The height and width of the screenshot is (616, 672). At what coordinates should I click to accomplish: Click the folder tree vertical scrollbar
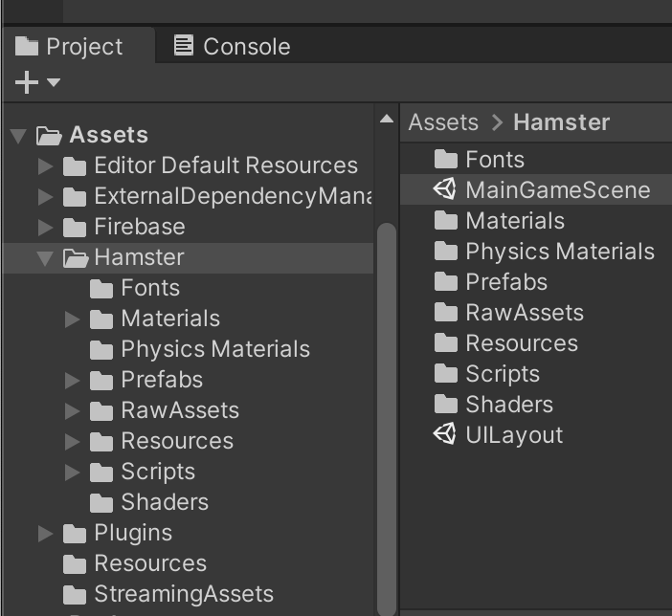point(386,402)
